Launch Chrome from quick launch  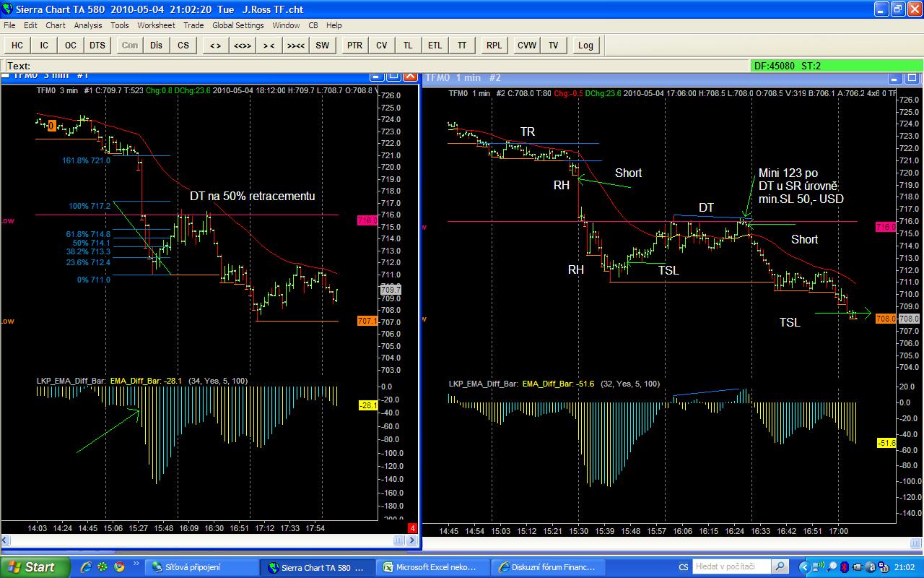(x=118, y=567)
